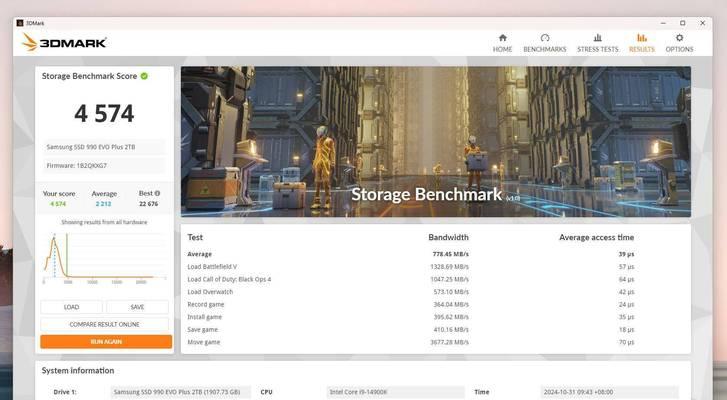
Task: Select the BENCHMARKS menu label
Action: tap(545, 49)
